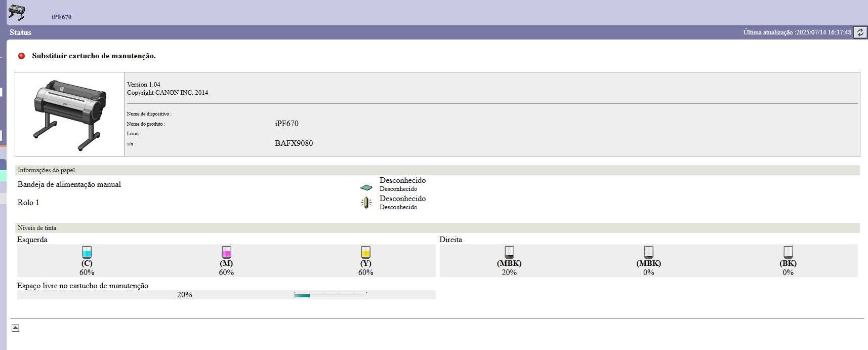Click 'Espaço livre no cartucho de manutenção' label

[x=82, y=286]
